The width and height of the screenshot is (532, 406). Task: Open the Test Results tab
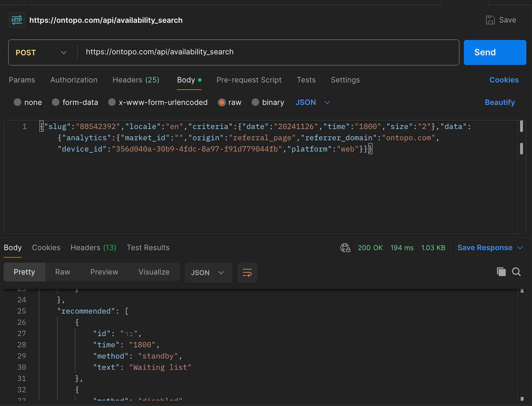[148, 248]
